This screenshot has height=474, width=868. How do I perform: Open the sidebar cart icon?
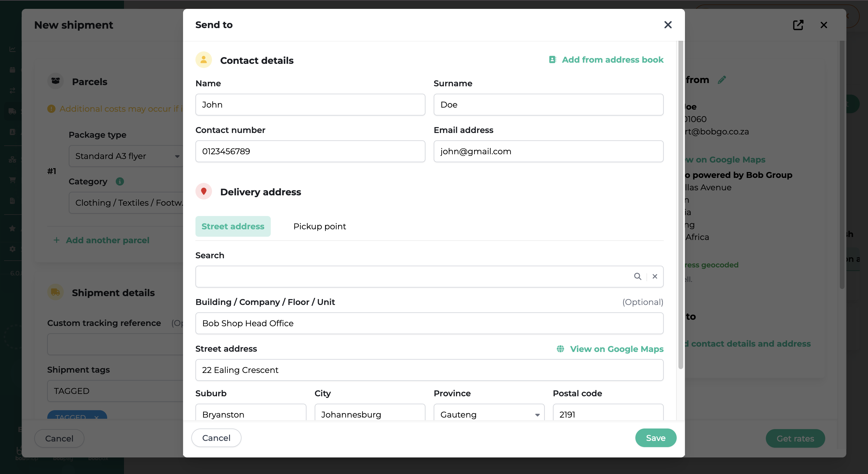(12, 180)
